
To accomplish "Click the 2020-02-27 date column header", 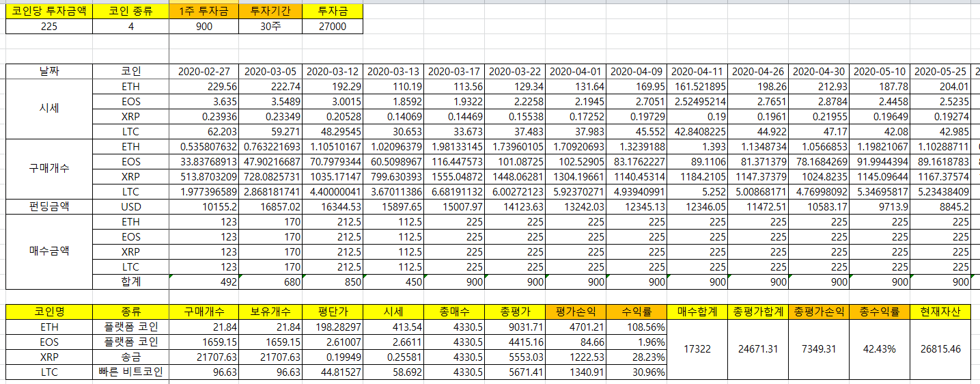I will click(204, 71).
